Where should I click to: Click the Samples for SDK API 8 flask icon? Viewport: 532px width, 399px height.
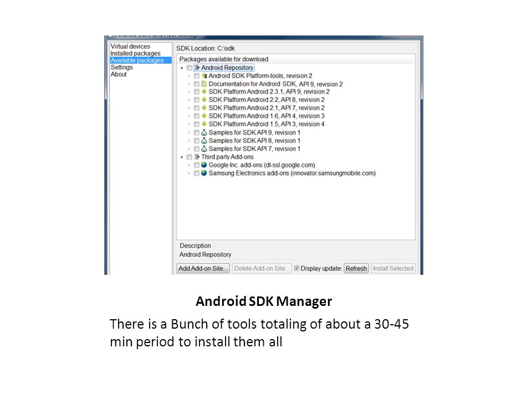coord(204,140)
